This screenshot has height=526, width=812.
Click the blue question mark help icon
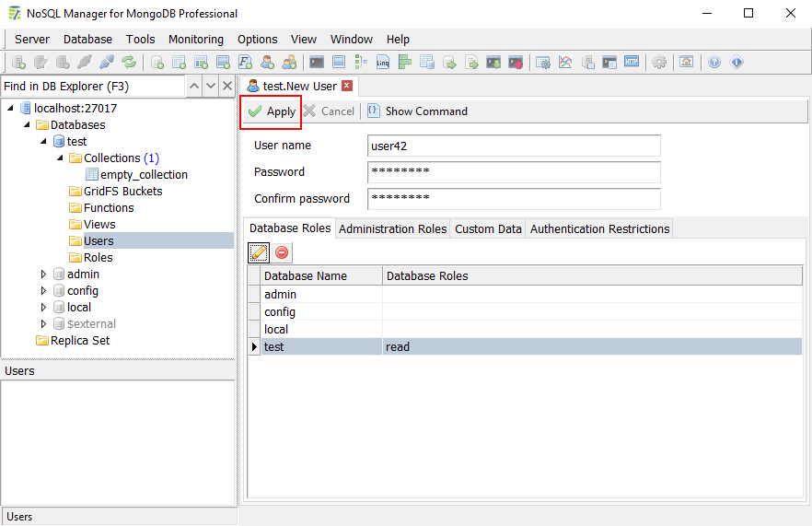click(x=714, y=63)
